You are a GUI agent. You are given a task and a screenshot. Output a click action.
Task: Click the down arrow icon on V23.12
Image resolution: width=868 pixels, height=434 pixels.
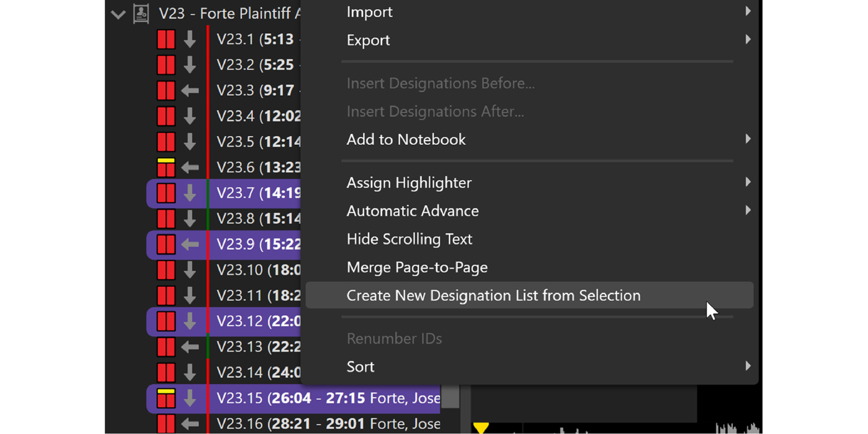(x=190, y=321)
